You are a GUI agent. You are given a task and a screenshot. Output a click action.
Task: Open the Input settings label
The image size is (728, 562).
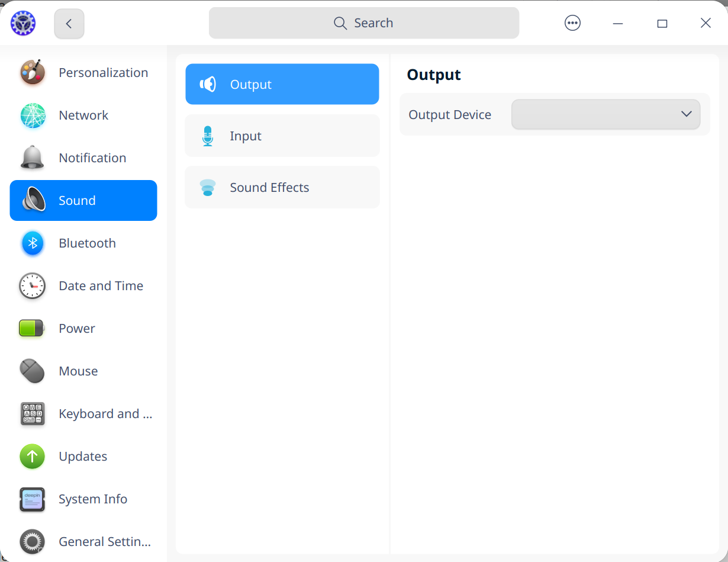coord(246,136)
